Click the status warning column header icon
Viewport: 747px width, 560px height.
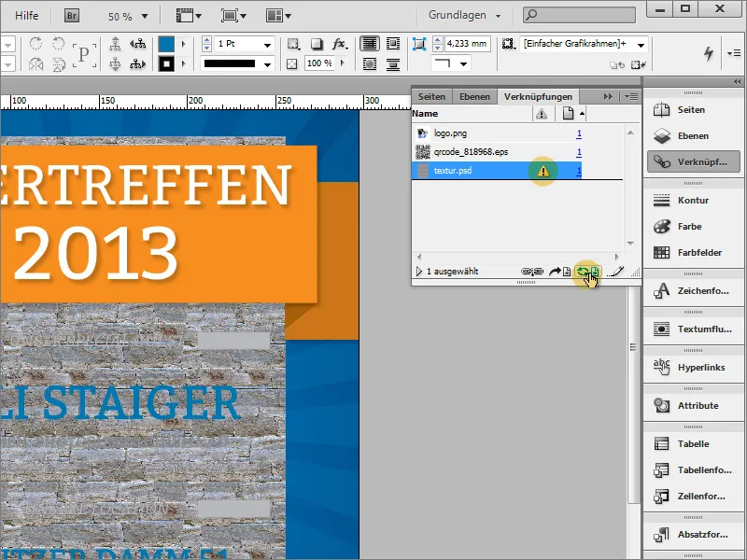coord(542,114)
